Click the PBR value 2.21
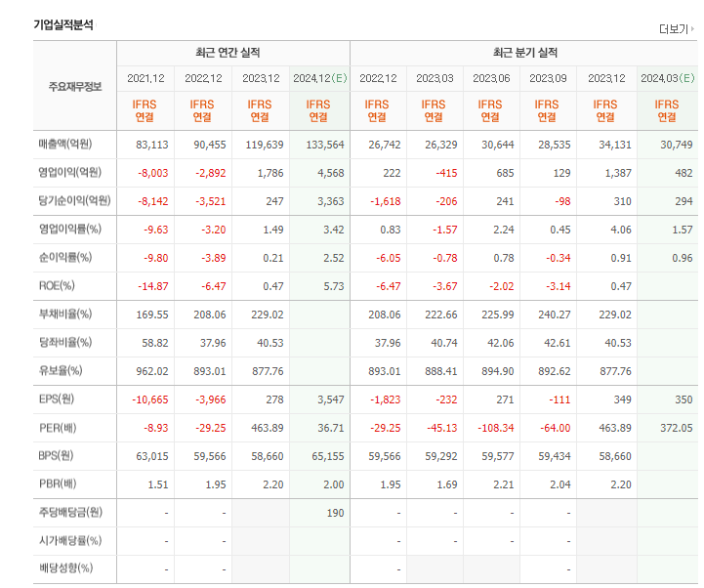704x588 pixels. point(503,484)
